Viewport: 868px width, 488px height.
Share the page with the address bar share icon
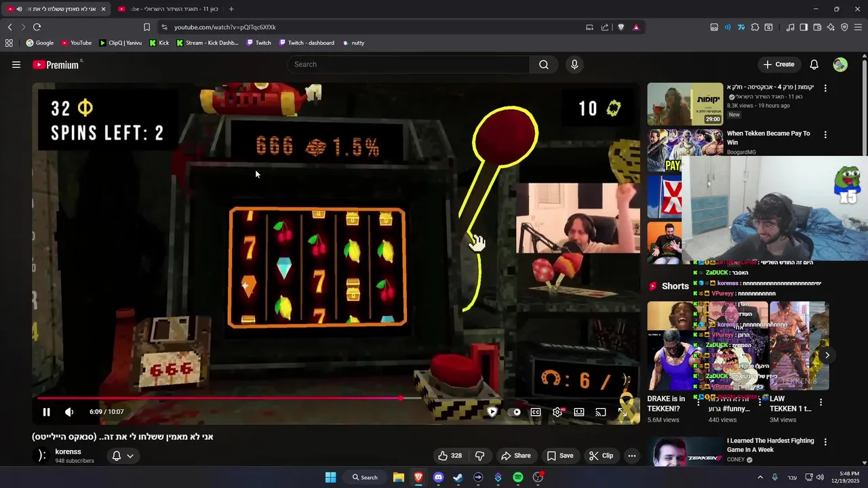pos(605,27)
